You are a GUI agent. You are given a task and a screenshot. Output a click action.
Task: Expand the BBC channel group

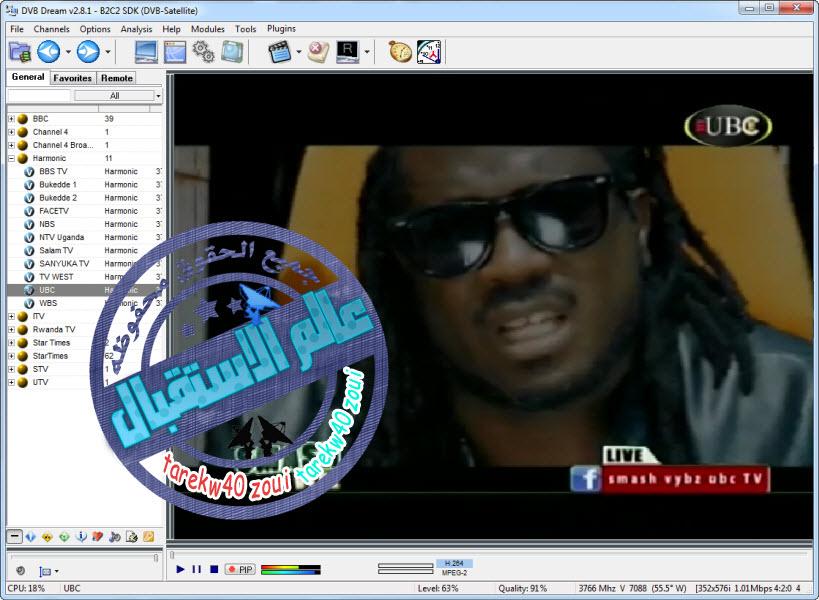point(11,119)
